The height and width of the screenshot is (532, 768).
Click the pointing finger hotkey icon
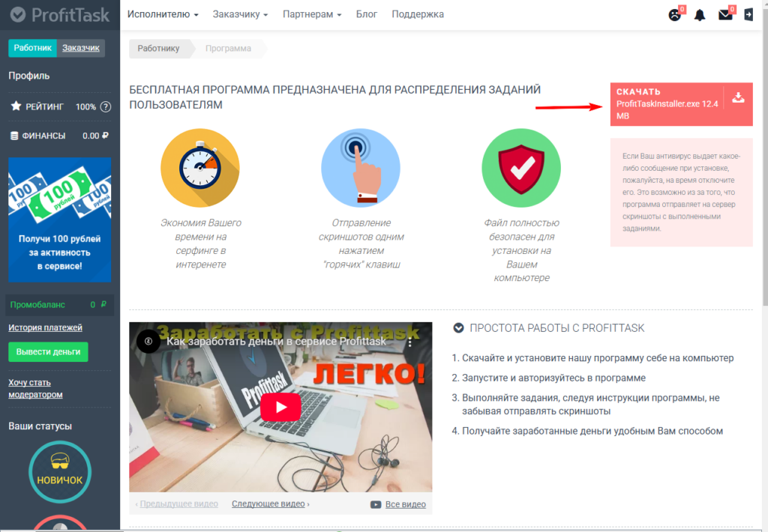(361, 168)
